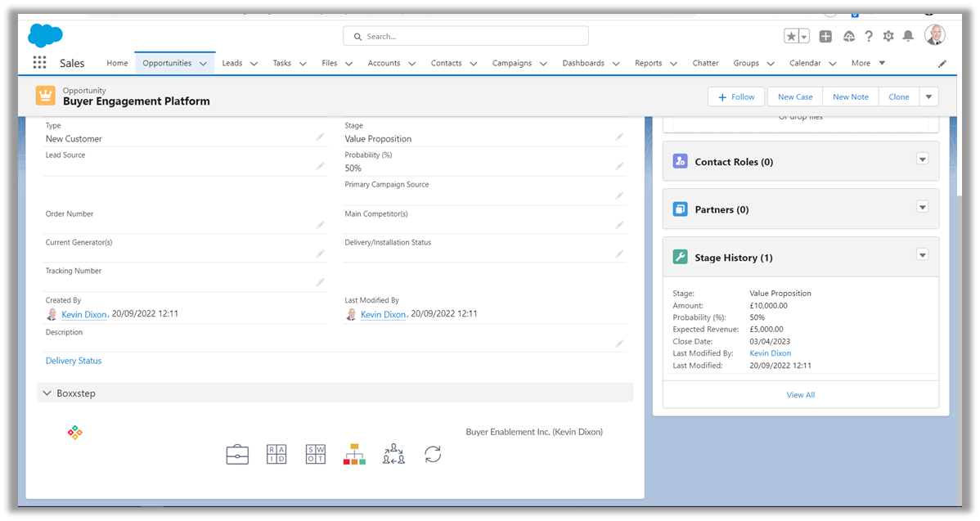Open the Dashboards tab
This screenshot has height=521, width=980.
point(583,63)
